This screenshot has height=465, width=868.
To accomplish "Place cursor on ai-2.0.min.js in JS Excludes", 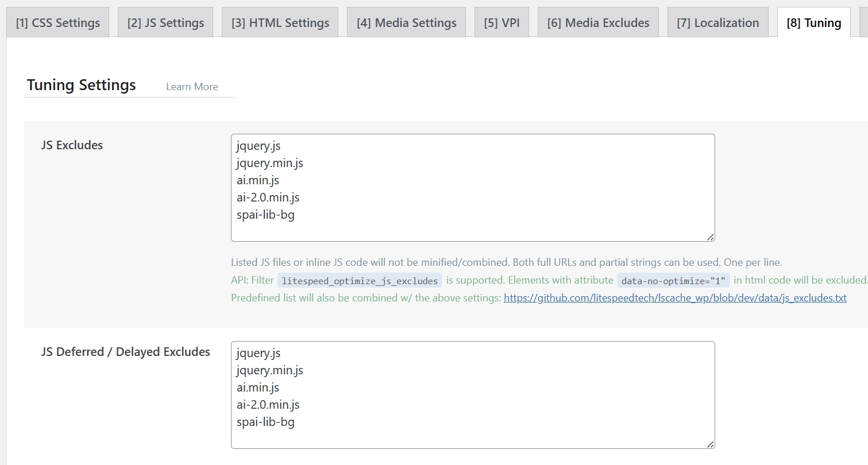I will (x=268, y=197).
